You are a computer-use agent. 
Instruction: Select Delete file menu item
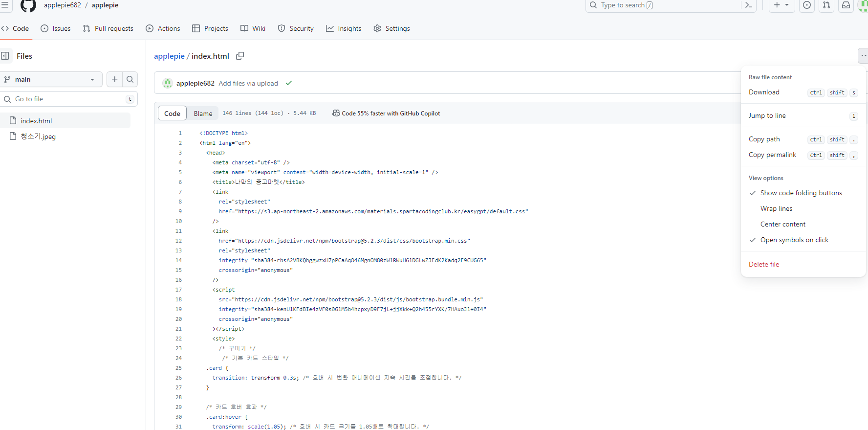803,264
